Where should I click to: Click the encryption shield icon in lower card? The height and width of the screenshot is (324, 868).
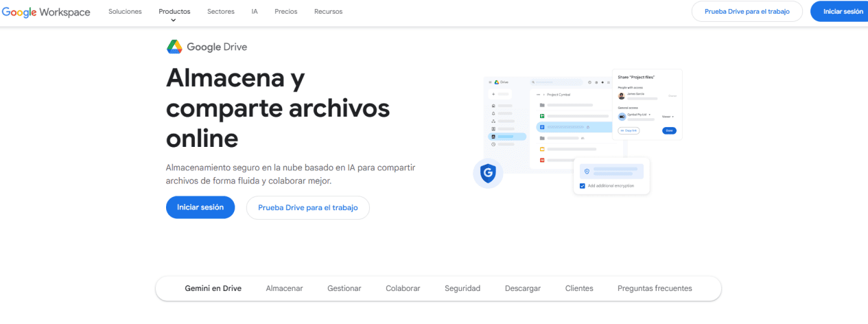pos(587,172)
